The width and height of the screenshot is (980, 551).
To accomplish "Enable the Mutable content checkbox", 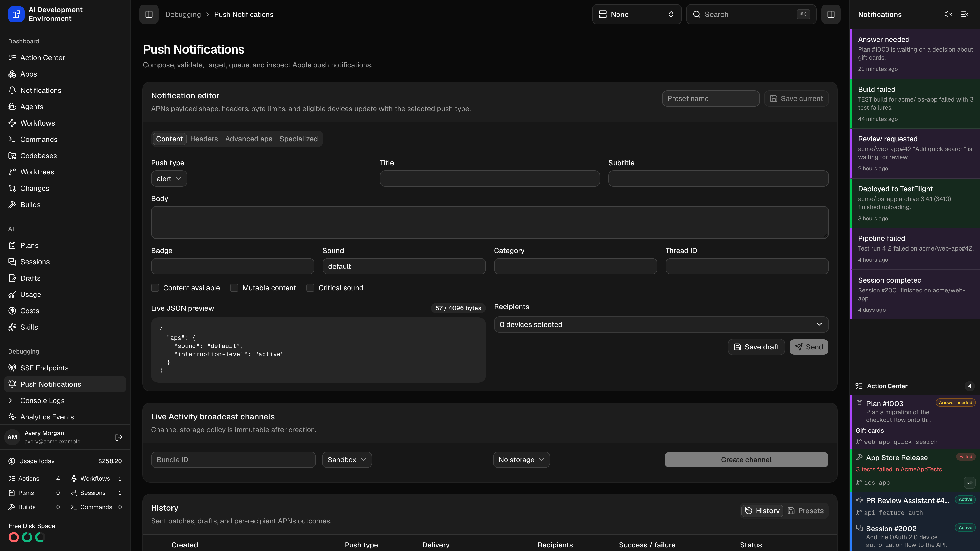I will pyautogui.click(x=234, y=288).
